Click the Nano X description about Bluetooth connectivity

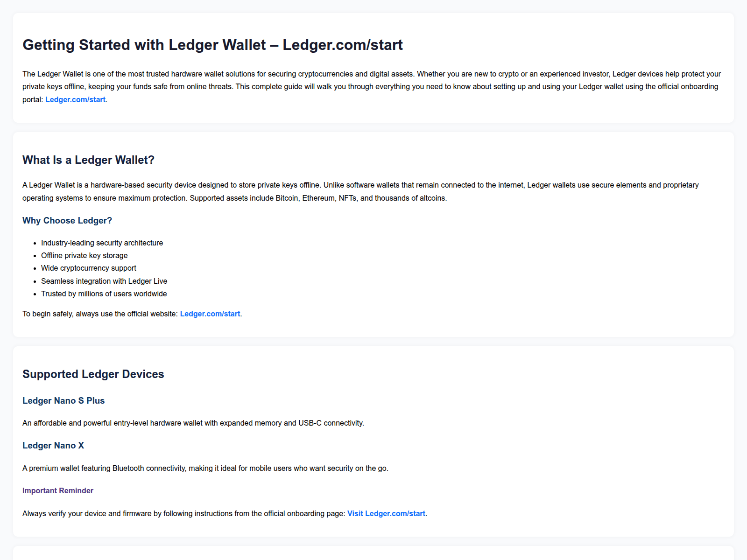click(x=205, y=468)
